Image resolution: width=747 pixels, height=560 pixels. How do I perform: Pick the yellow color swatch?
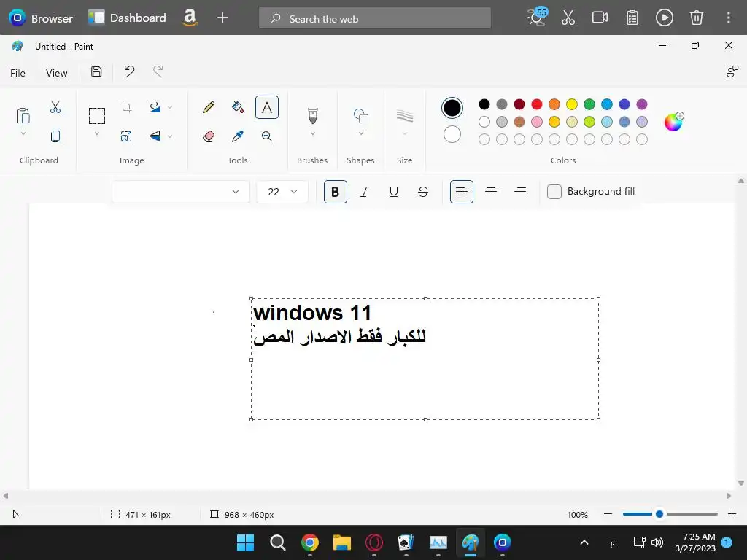[x=572, y=104]
